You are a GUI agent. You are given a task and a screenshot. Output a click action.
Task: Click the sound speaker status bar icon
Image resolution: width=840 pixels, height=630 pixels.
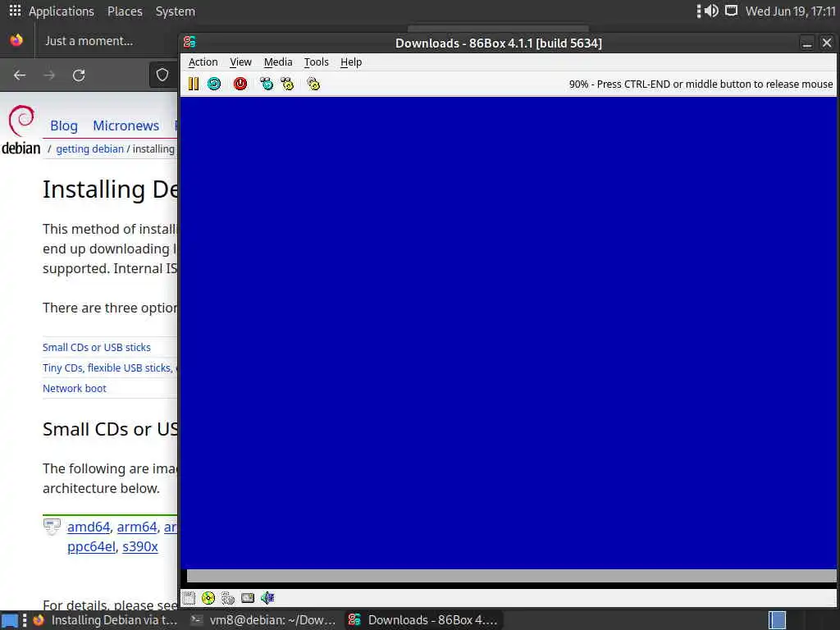coord(267,598)
